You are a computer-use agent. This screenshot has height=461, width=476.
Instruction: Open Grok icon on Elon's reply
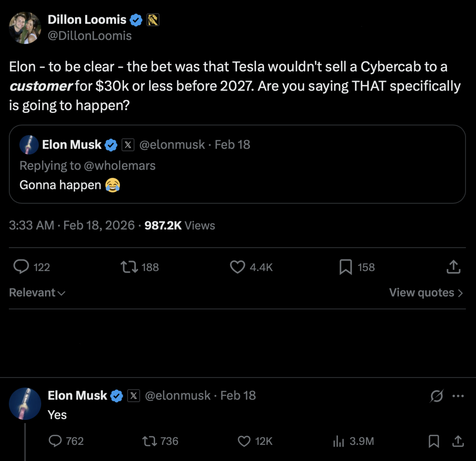pos(437,396)
